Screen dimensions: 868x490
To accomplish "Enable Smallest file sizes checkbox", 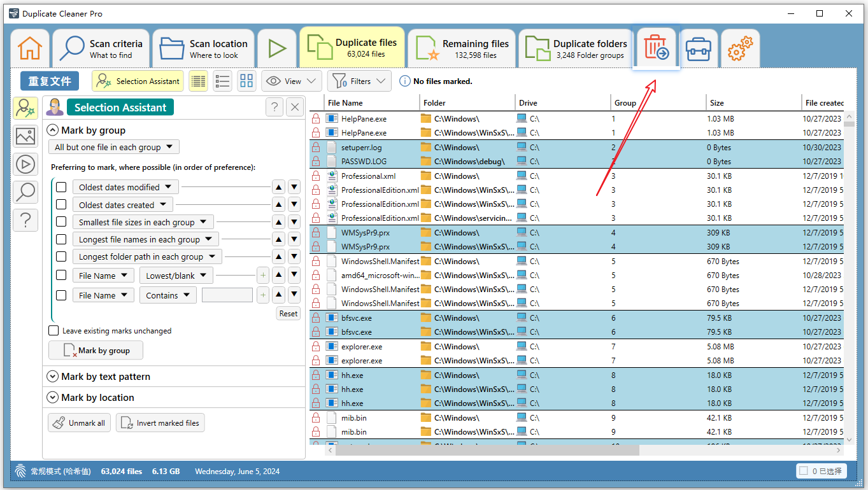I will (x=61, y=221).
